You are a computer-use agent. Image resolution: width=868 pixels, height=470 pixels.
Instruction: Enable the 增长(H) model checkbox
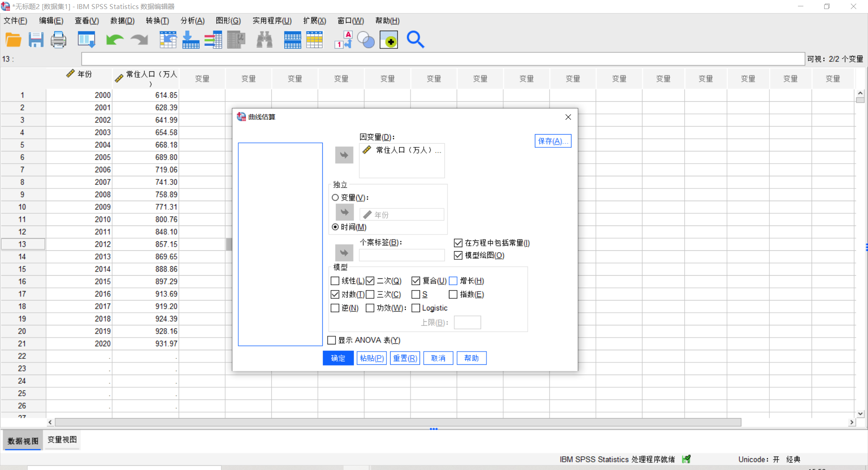coord(453,281)
